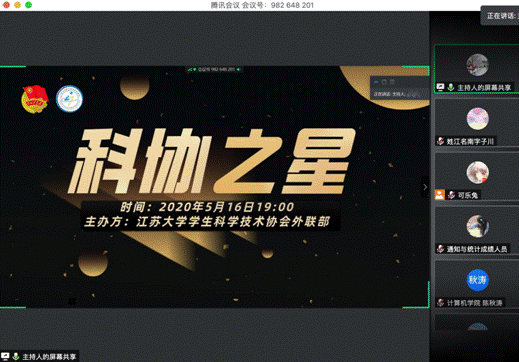The width and height of the screenshot is (519, 362).
Task: Click the muted mic icon beside 可乐兔
Action: [x=451, y=195]
